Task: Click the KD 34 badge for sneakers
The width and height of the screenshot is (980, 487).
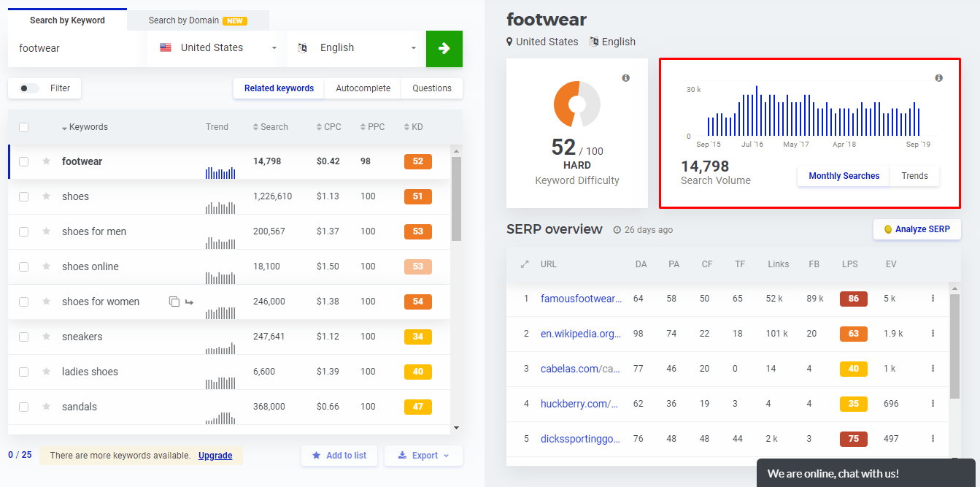Action: 418,337
